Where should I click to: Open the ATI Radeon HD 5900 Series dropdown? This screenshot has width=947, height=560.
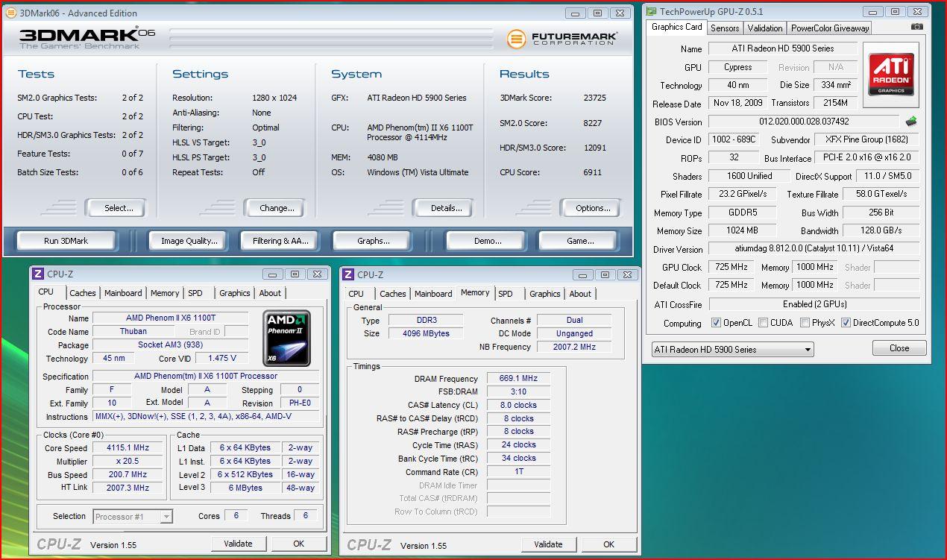732,349
